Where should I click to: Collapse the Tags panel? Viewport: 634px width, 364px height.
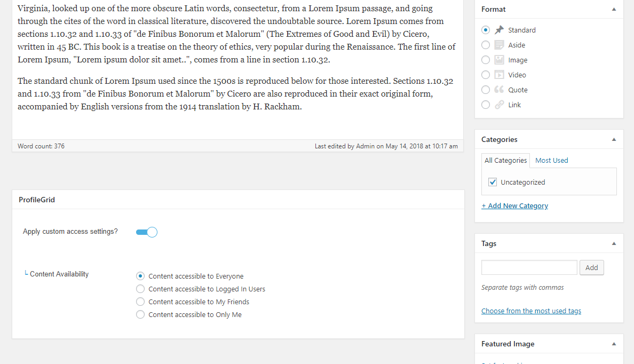pyautogui.click(x=614, y=243)
